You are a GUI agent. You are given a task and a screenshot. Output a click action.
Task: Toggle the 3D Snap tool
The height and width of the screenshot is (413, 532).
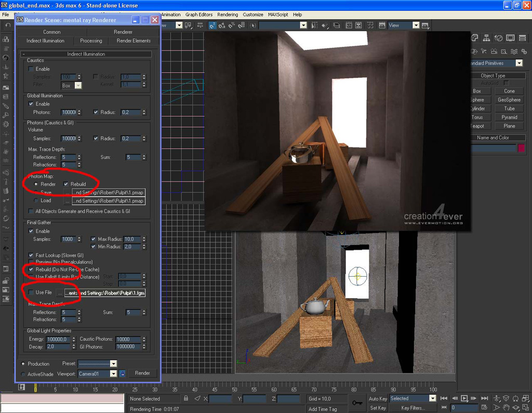tap(213, 25)
